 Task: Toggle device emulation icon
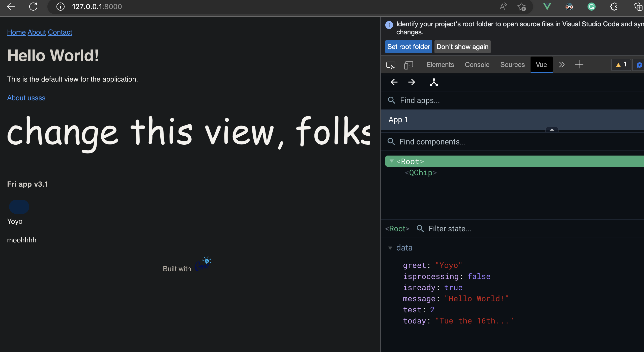point(408,65)
